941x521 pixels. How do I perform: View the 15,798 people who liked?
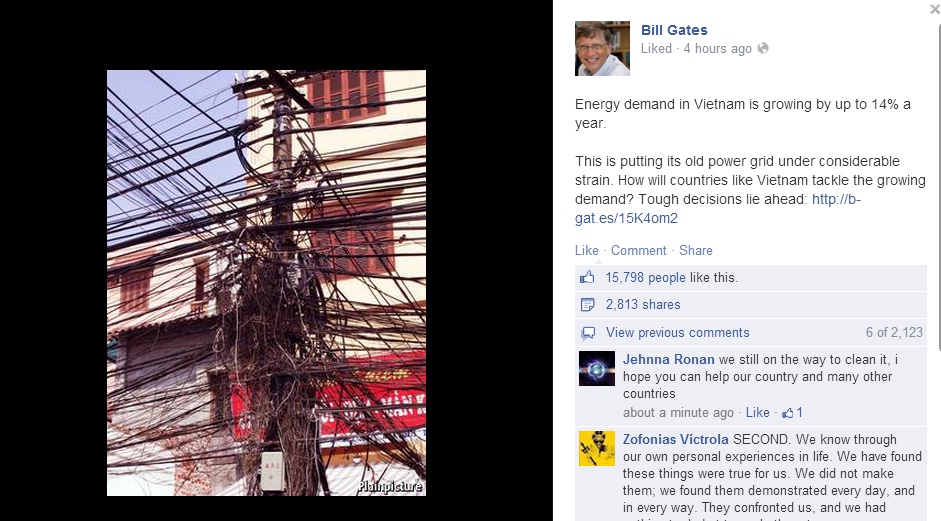pos(645,277)
